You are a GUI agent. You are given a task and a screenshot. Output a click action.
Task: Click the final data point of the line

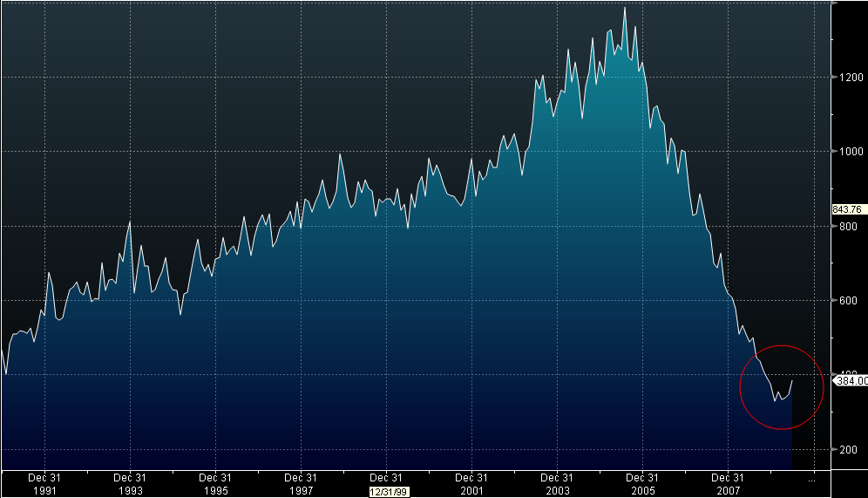pyautogui.click(x=792, y=380)
